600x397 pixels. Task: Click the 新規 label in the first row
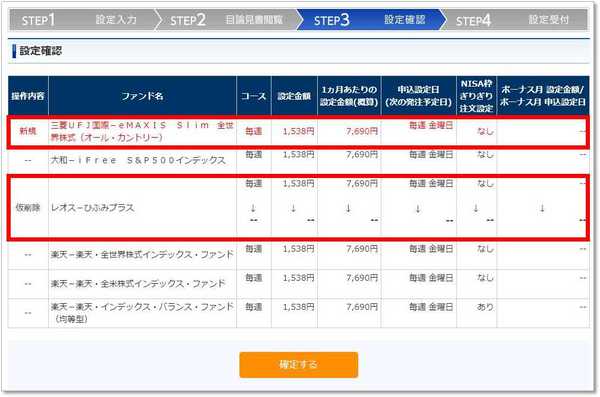click(28, 131)
